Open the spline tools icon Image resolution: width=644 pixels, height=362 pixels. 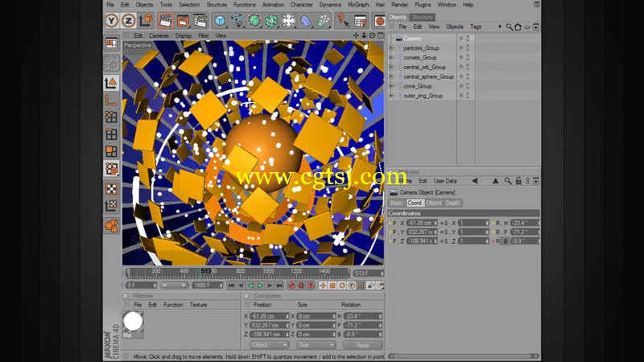point(237,21)
